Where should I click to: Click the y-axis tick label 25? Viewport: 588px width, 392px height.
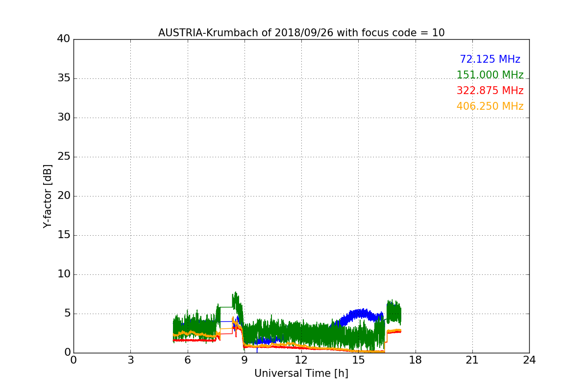pos(64,157)
